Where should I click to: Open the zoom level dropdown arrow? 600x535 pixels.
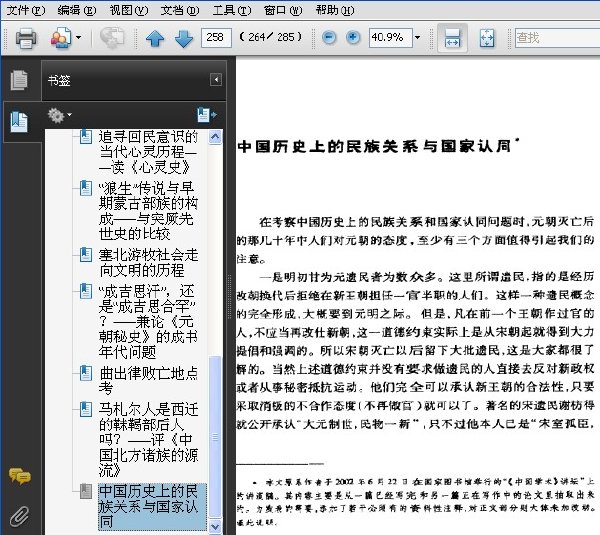[x=417, y=38]
